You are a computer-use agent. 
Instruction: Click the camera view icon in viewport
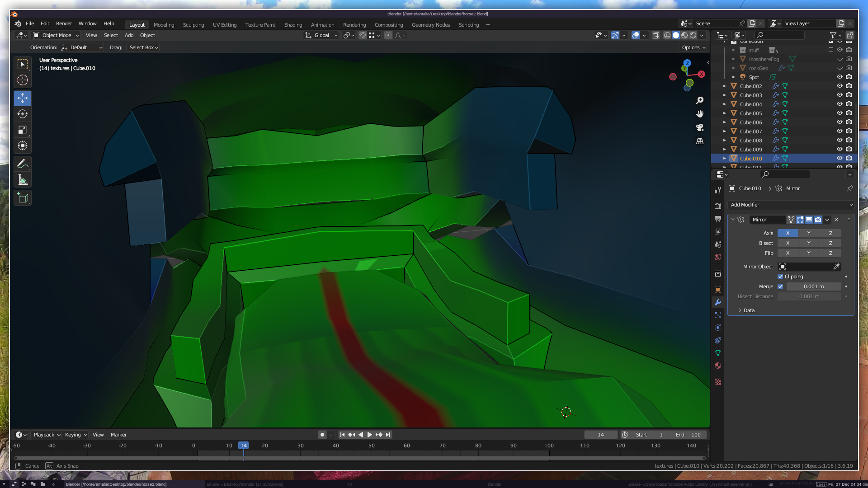coord(700,127)
